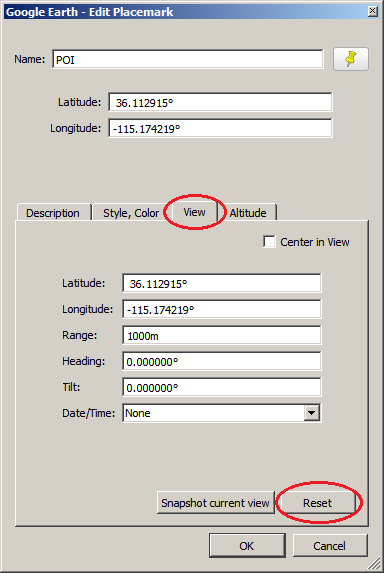Confirm with the OK button

click(x=247, y=546)
